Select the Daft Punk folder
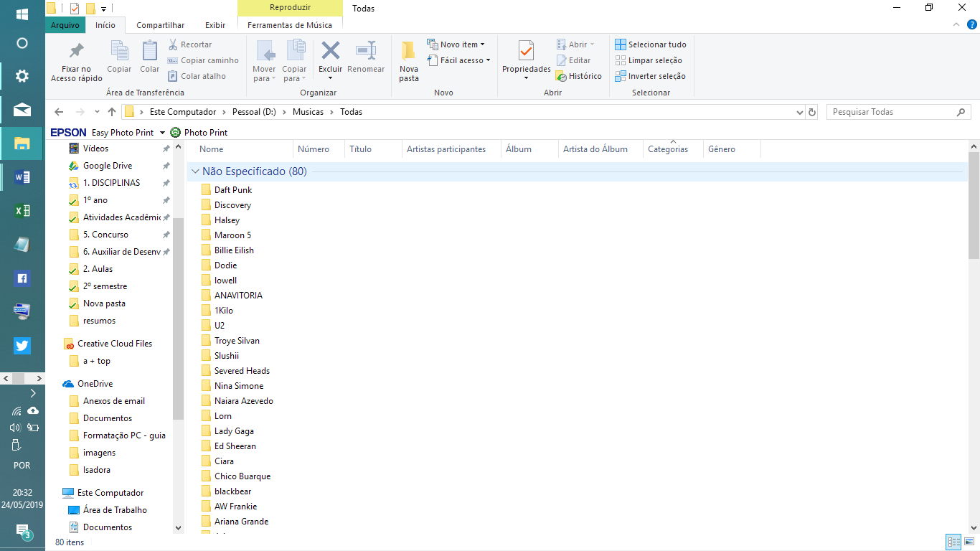Image resolution: width=980 pixels, height=551 pixels. pos(233,190)
